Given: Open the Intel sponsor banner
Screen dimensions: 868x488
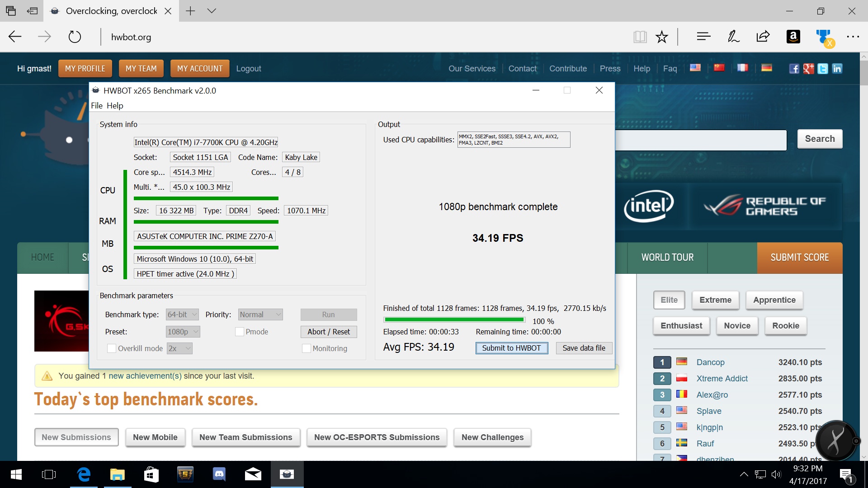Looking at the screenshot, I should tap(649, 206).
